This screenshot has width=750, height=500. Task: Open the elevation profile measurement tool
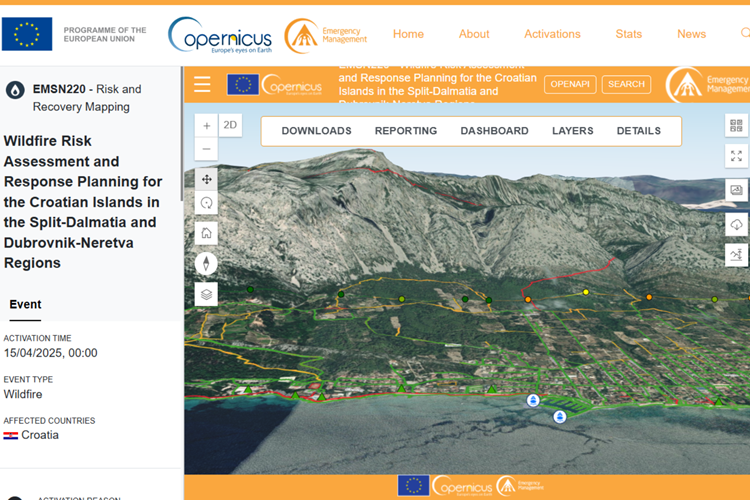point(736,254)
